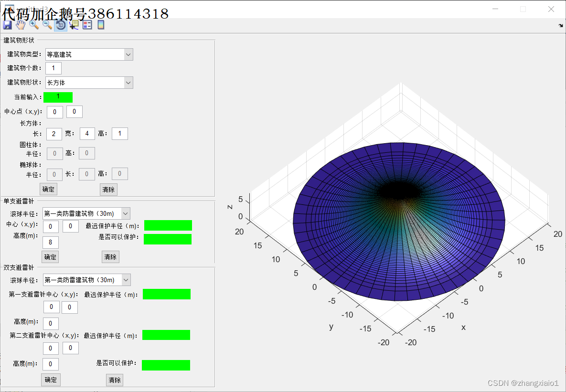Click the Insert Legend toolbar icon
Screen dimensions: 566x392
click(x=87, y=25)
